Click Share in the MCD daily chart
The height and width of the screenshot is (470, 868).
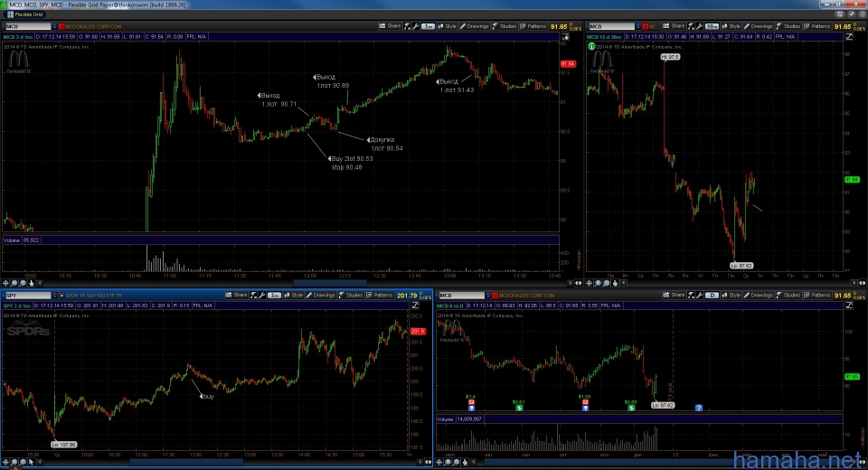point(675,295)
